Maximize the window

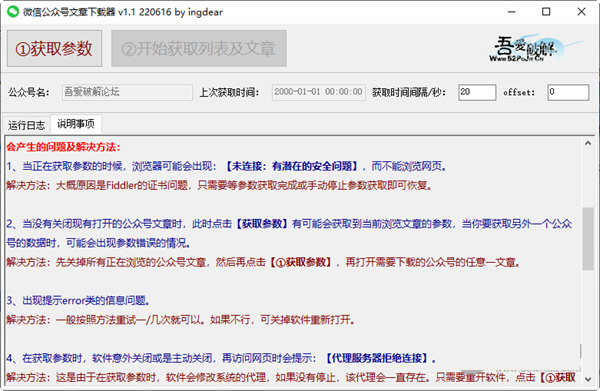coord(546,12)
